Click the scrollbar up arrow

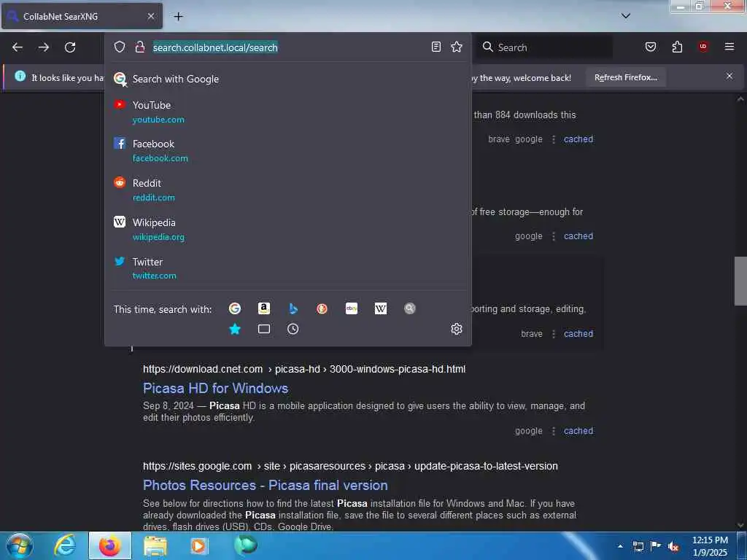coord(740,99)
